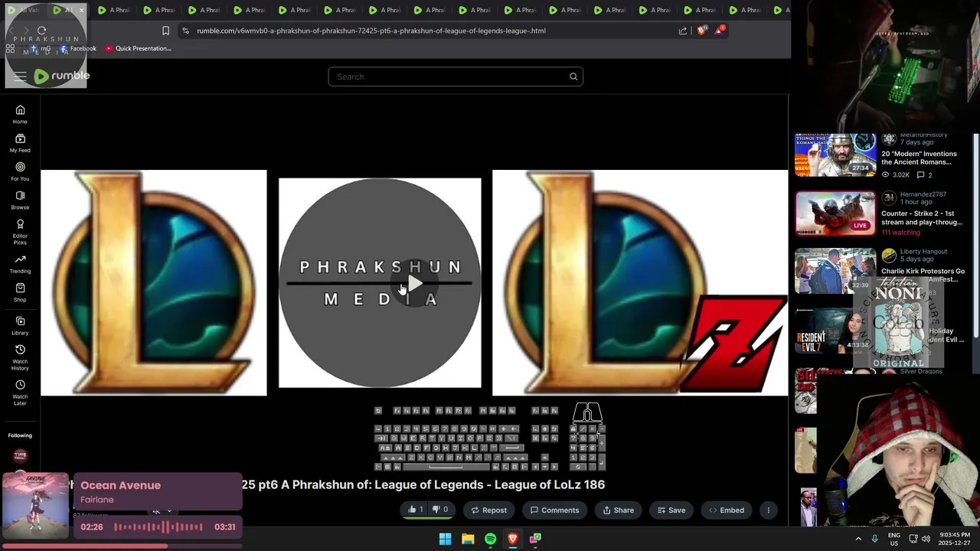This screenshot has width=980, height=551.
Task: Open File Explorer from the taskbar
Action: [468, 539]
